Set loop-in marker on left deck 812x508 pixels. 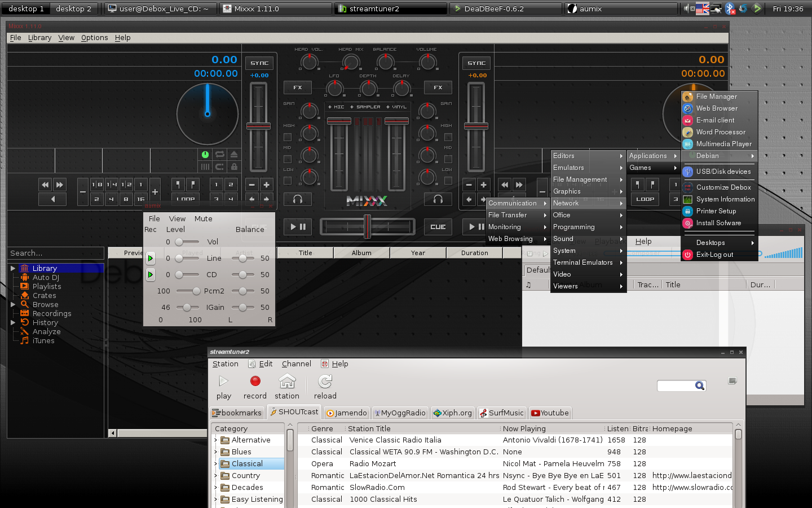click(x=178, y=185)
